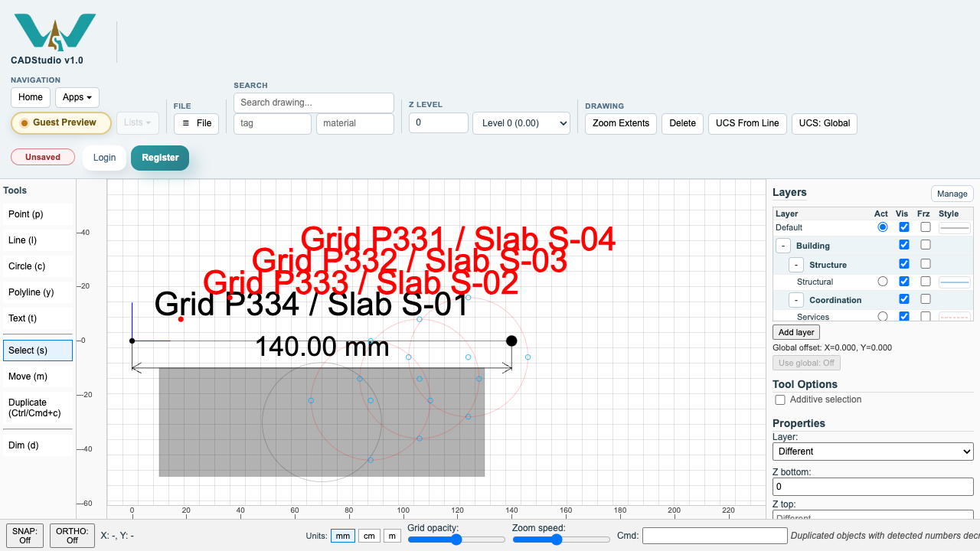Open the layers Manage button
The height and width of the screenshot is (551, 980).
(x=952, y=194)
